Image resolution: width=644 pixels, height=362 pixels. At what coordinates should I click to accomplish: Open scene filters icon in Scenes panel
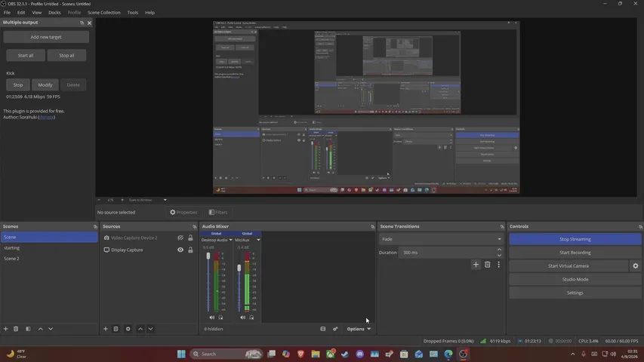coord(28,329)
